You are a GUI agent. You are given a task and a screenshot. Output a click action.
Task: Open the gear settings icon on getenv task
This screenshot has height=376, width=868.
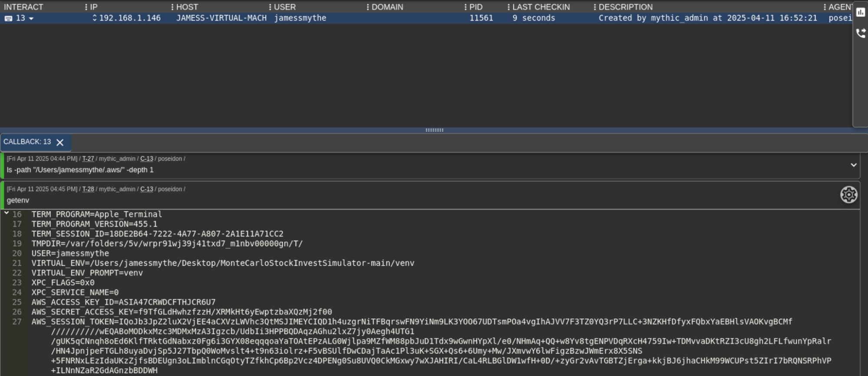pos(848,195)
